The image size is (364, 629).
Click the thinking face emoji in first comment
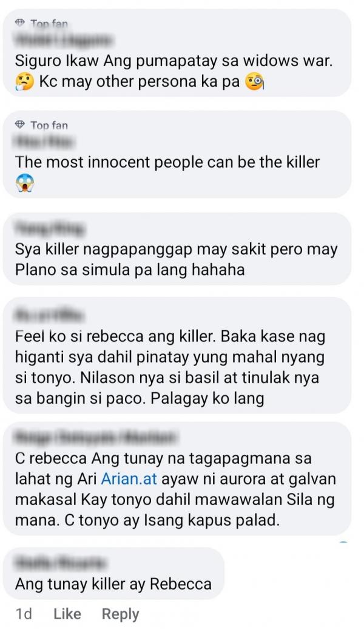(x=25, y=83)
